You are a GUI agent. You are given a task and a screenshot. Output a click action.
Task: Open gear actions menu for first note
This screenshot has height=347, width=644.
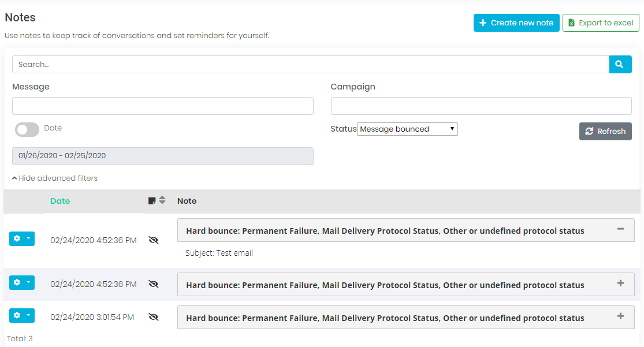tap(22, 239)
